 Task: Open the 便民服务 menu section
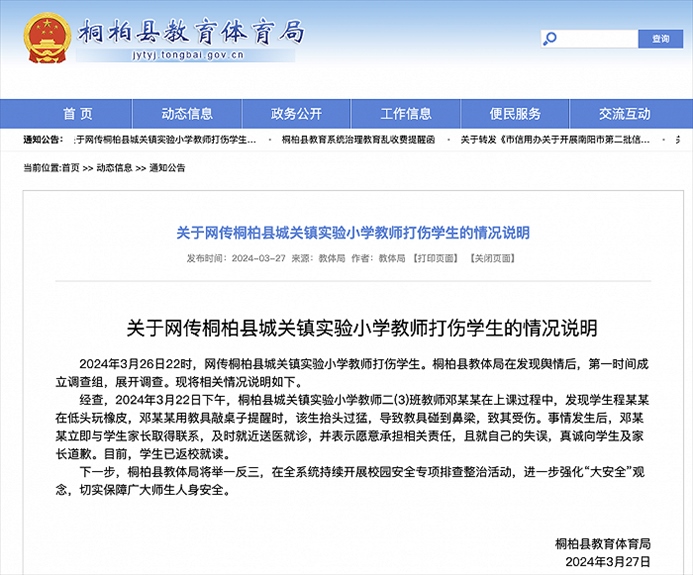pos(515,113)
